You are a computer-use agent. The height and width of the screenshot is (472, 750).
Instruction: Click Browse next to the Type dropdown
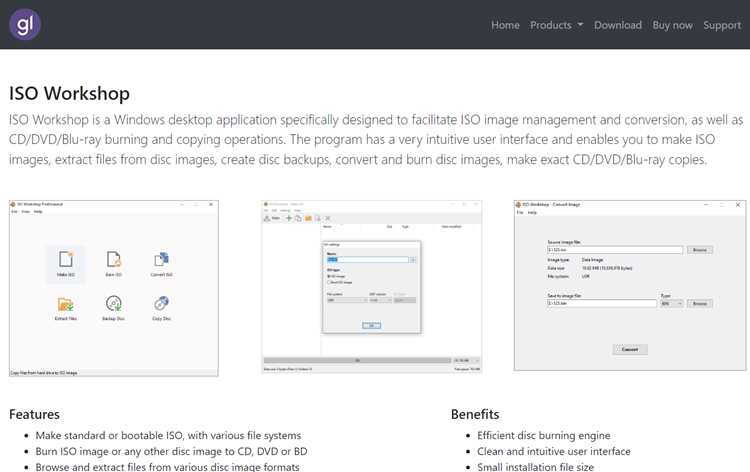(700, 303)
